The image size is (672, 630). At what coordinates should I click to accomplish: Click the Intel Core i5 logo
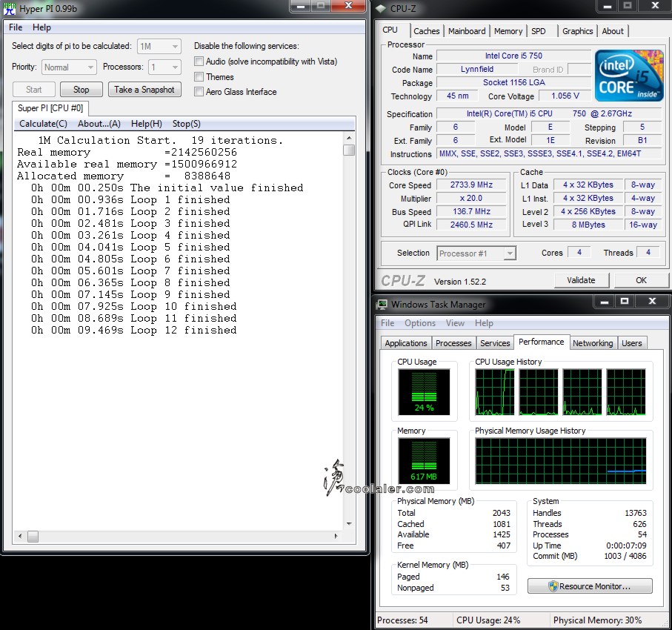point(629,76)
